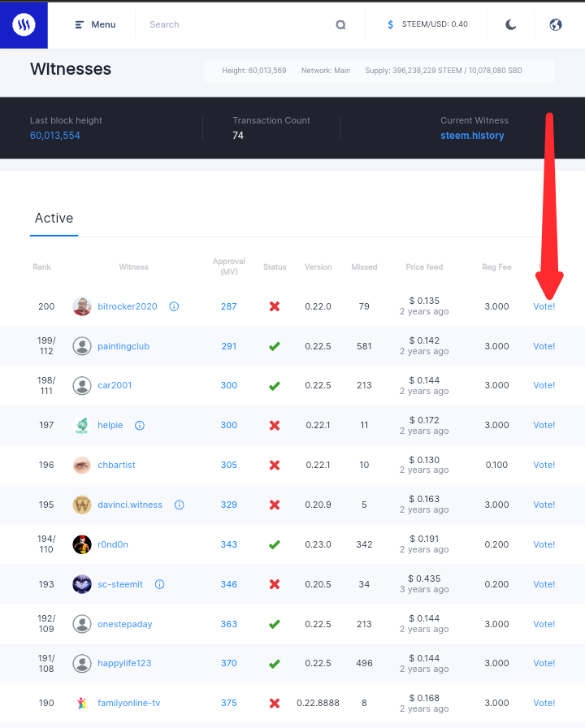Open approval value 375

point(229,704)
